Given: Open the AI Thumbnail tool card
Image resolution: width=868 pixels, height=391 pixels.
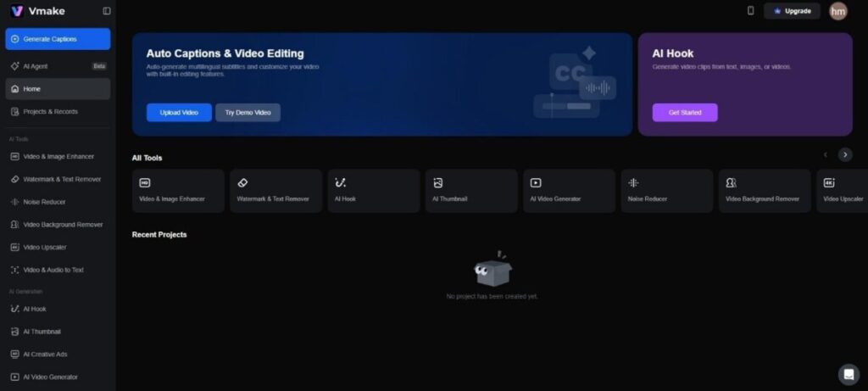Looking at the screenshot, I should [471, 191].
